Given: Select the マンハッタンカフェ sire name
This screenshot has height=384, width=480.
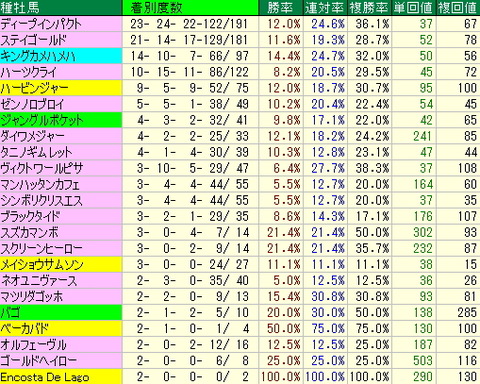Looking at the screenshot, I should (40, 184).
